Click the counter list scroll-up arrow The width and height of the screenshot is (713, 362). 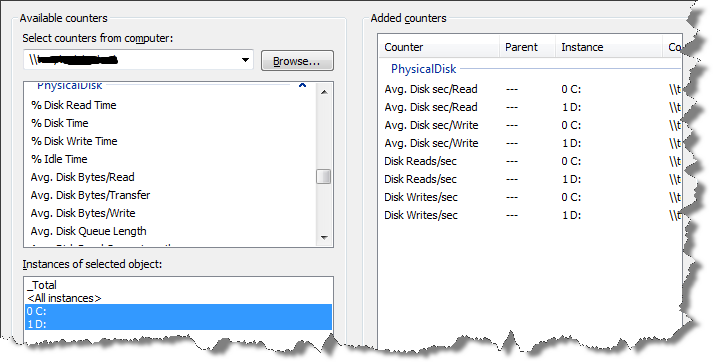(x=324, y=92)
